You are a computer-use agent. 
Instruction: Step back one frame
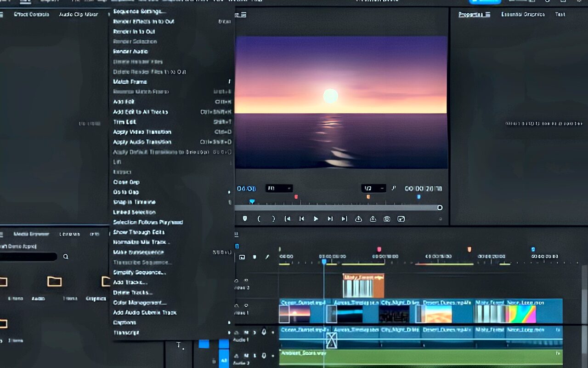coord(302,219)
